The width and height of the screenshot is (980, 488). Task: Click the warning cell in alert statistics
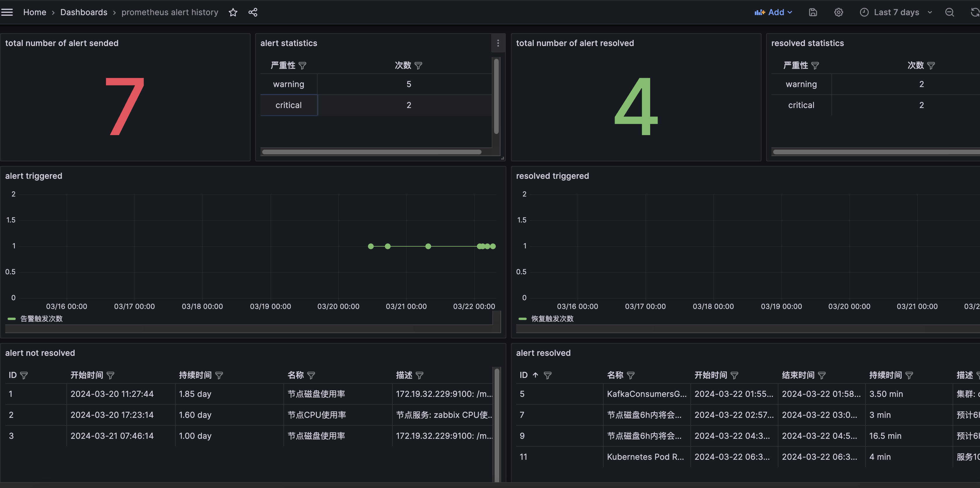[x=289, y=84]
